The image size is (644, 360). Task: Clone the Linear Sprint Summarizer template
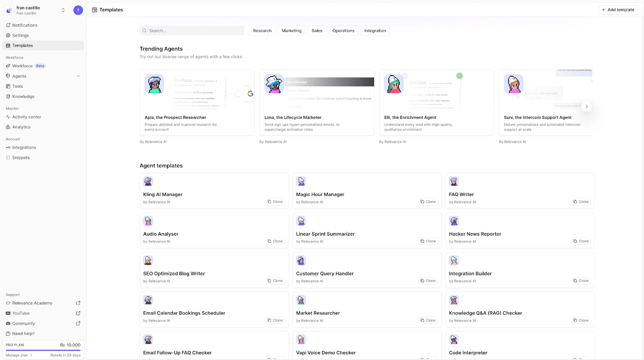[428, 241]
